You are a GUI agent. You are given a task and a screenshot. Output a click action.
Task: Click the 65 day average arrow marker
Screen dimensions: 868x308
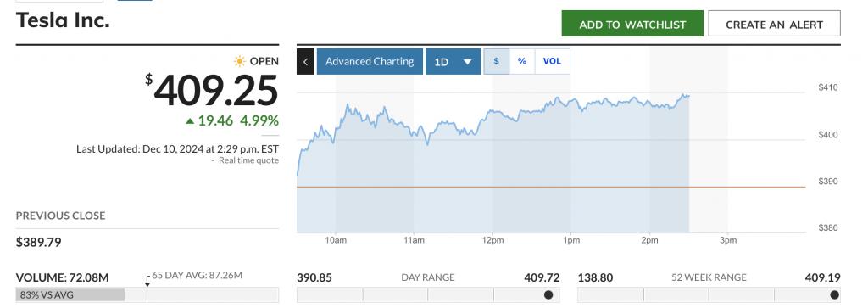147,281
